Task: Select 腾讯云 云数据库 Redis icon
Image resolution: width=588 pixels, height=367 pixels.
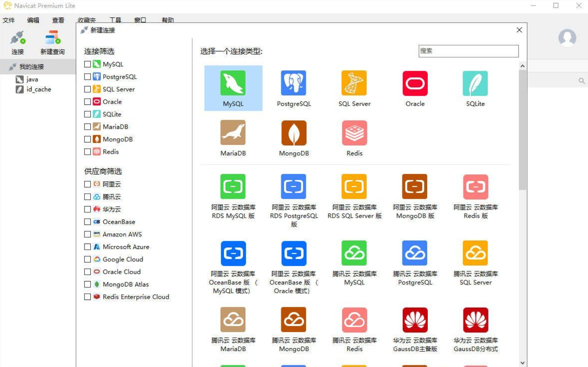Action: click(354, 320)
